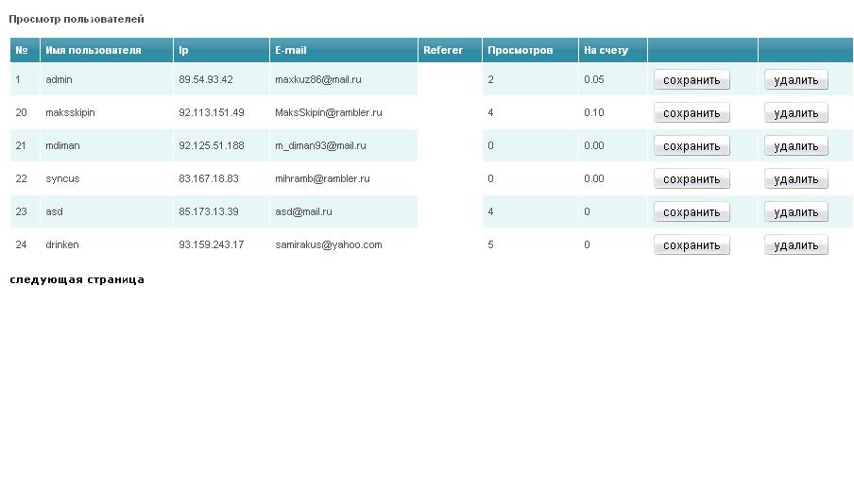Select username asd
854x504 pixels.
[54, 211]
